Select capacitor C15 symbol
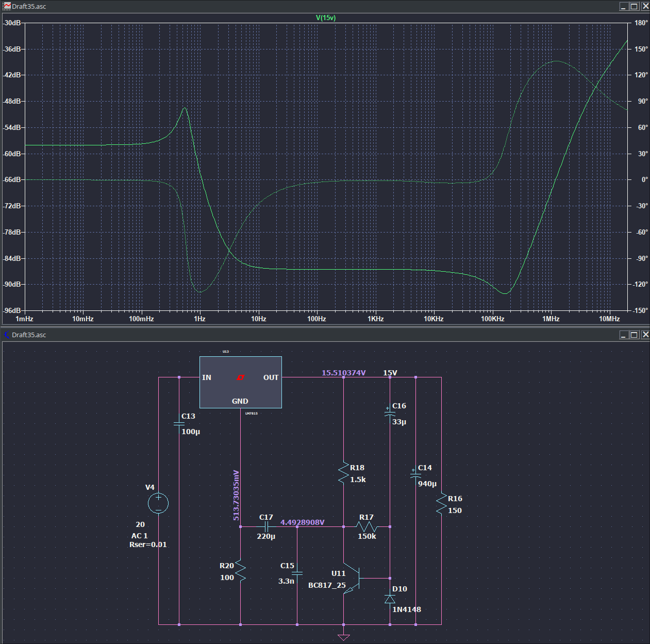 tap(297, 573)
